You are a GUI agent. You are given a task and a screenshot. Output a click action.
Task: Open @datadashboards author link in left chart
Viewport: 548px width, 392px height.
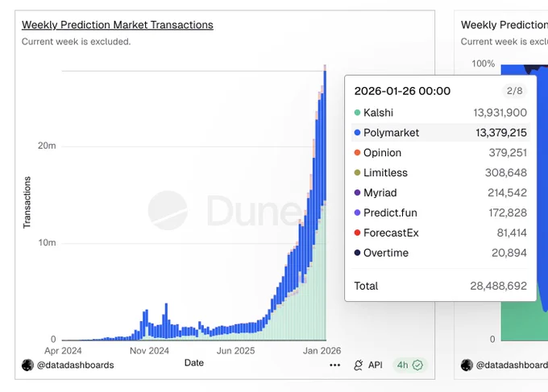tap(75, 365)
